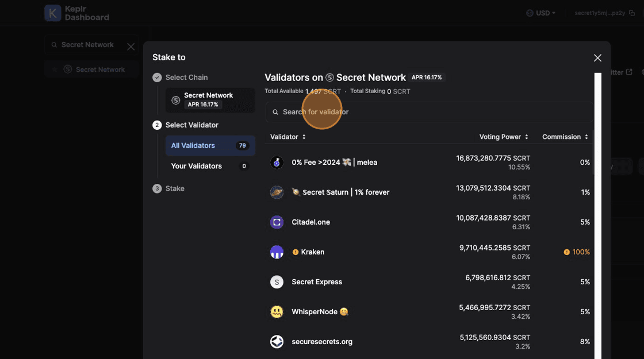644x359 pixels.
Task: Close the Stake to dialog
Action: (x=597, y=58)
